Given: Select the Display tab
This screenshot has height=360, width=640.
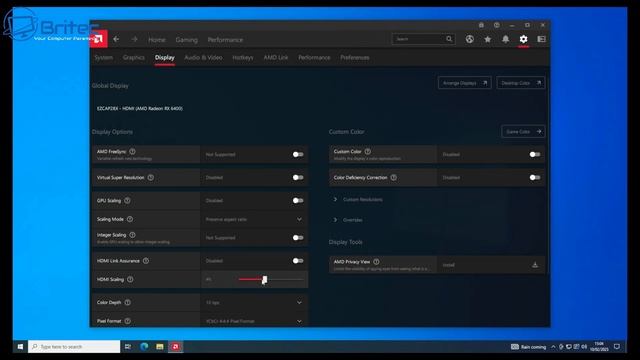Looking at the screenshot, I should point(164,58).
